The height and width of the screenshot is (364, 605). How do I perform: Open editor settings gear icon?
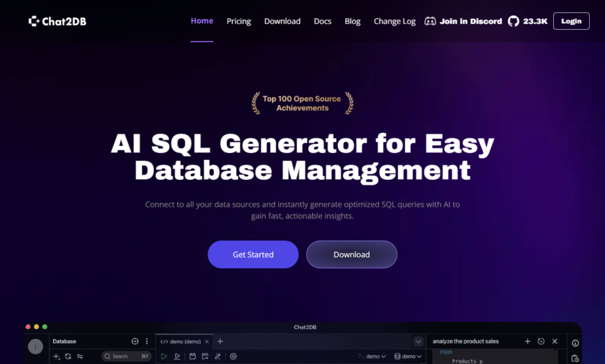[233, 356]
